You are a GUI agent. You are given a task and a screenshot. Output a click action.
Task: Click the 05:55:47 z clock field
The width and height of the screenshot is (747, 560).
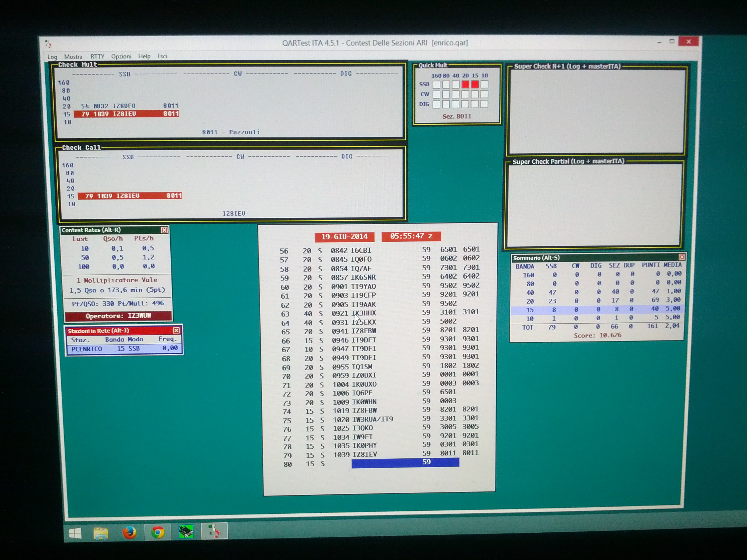click(411, 236)
